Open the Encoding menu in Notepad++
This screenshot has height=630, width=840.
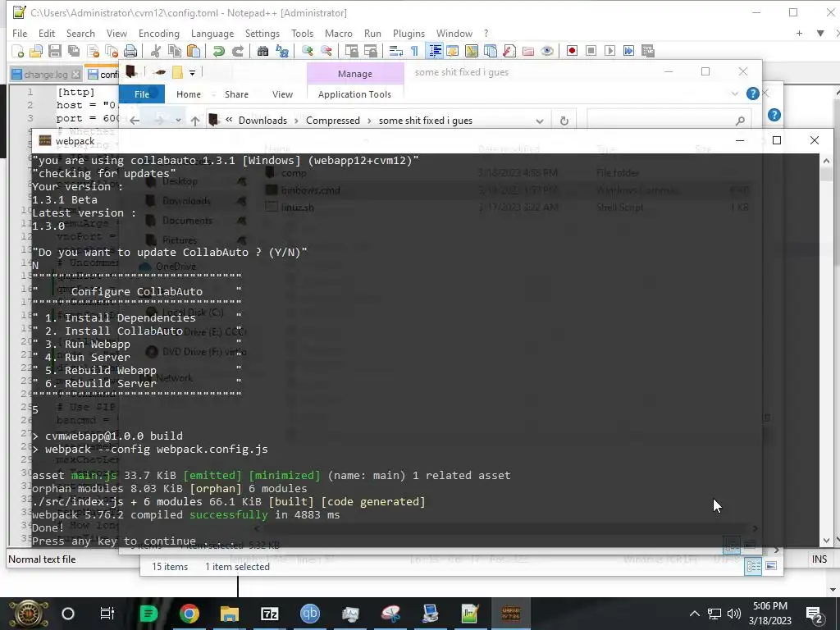pyautogui.click(x=158, y=33)
